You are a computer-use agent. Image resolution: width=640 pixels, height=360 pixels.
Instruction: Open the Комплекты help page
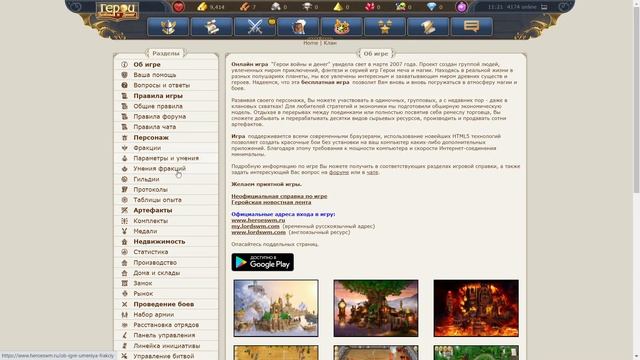click(x=151, y=221)
